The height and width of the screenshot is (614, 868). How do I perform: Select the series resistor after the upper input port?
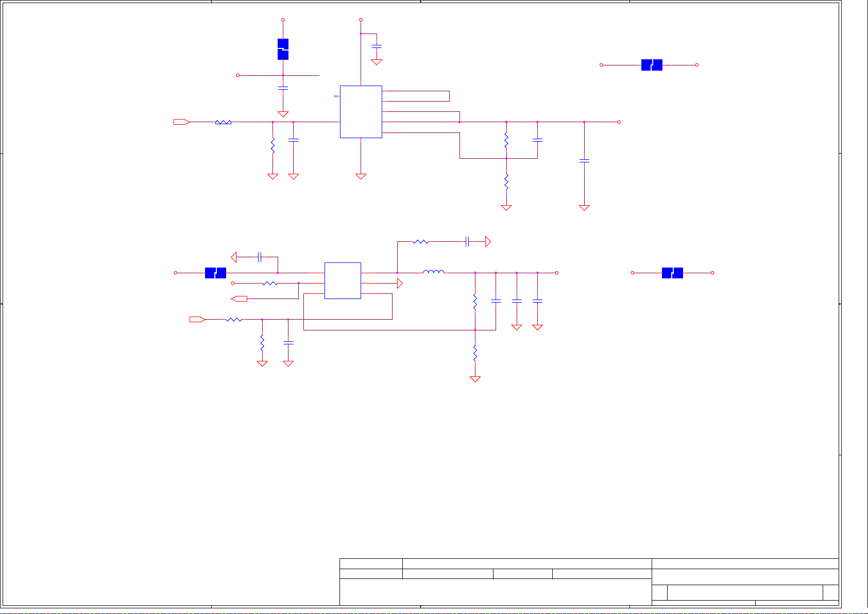(223, 122)
